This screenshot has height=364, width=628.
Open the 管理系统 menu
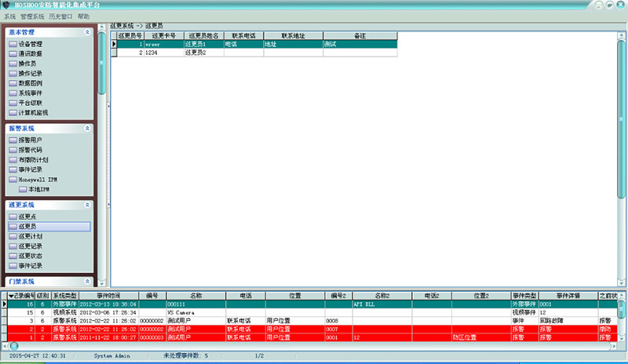point(32,16)
